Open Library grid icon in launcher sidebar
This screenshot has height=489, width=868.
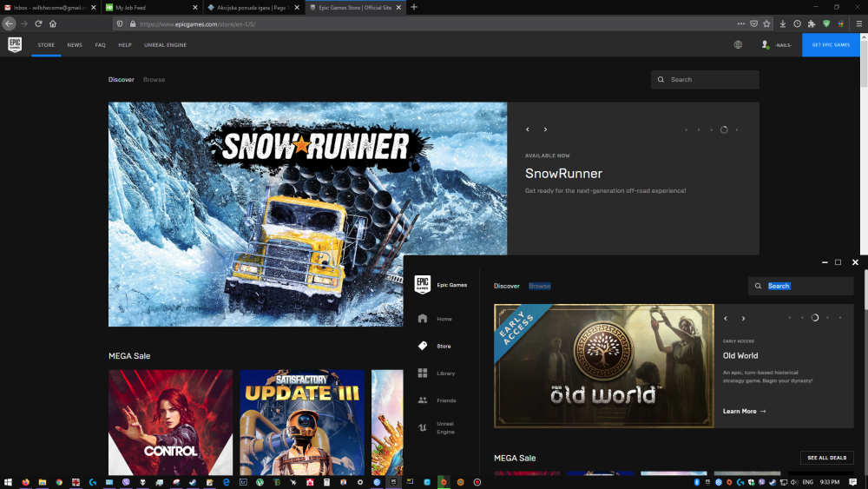tap(423, 373)
